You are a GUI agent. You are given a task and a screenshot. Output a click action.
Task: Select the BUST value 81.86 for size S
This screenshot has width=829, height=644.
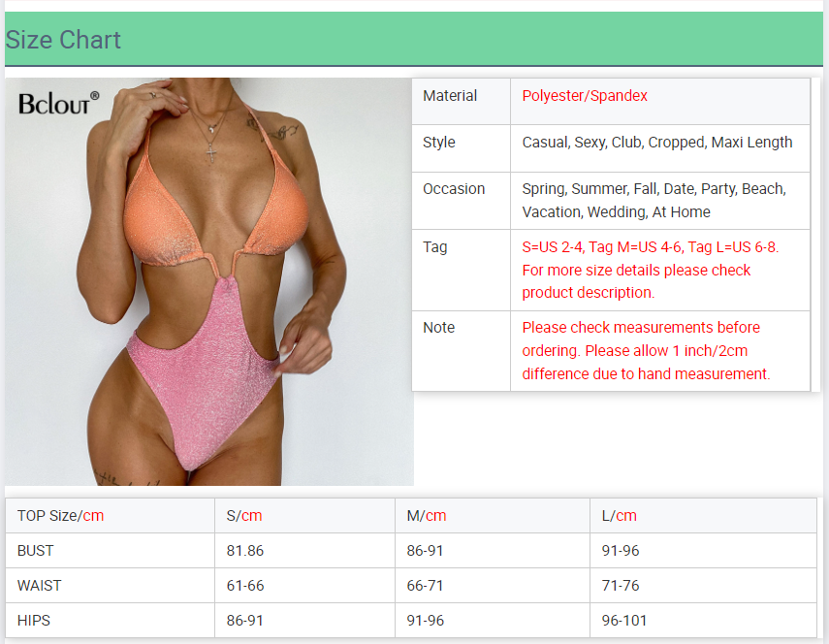pos(245,551)
